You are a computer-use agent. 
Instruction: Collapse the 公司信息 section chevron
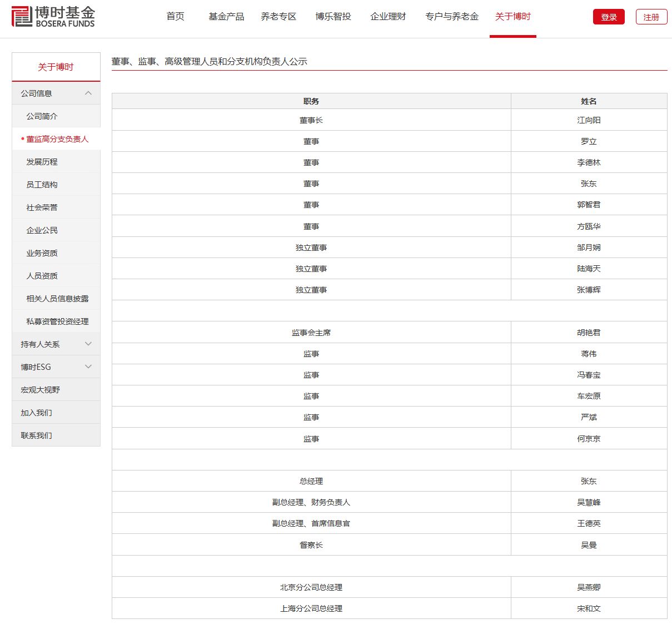click(x=88, y=93)
